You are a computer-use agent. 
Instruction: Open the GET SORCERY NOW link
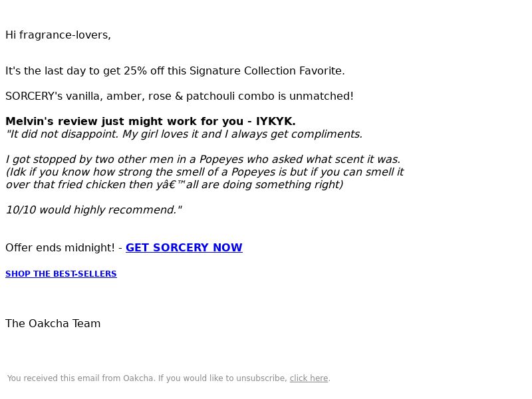tap(184, 247)
